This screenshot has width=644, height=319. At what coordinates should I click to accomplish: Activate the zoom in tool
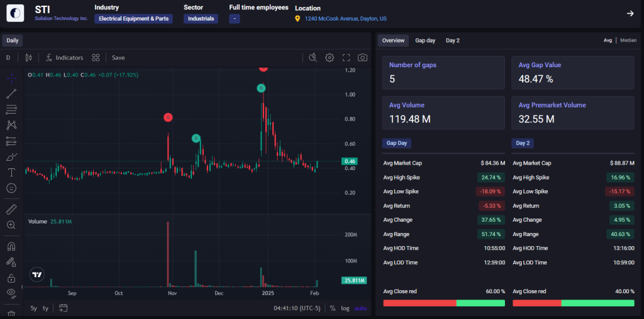pos(11,225)
